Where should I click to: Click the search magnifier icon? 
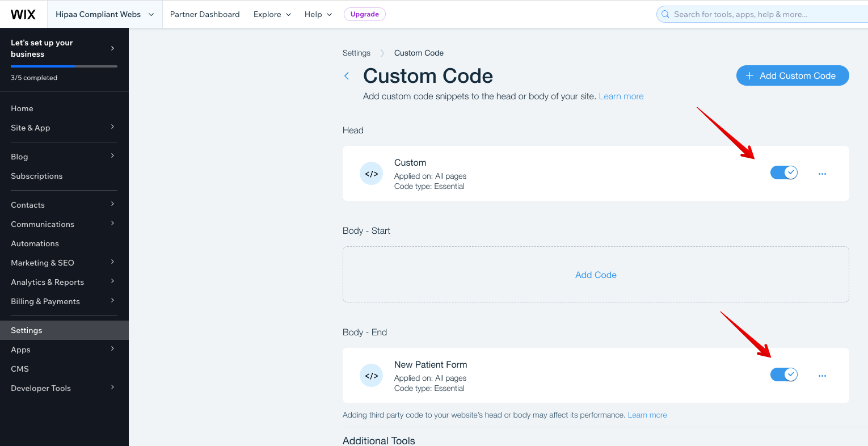(x=665, y=14)
